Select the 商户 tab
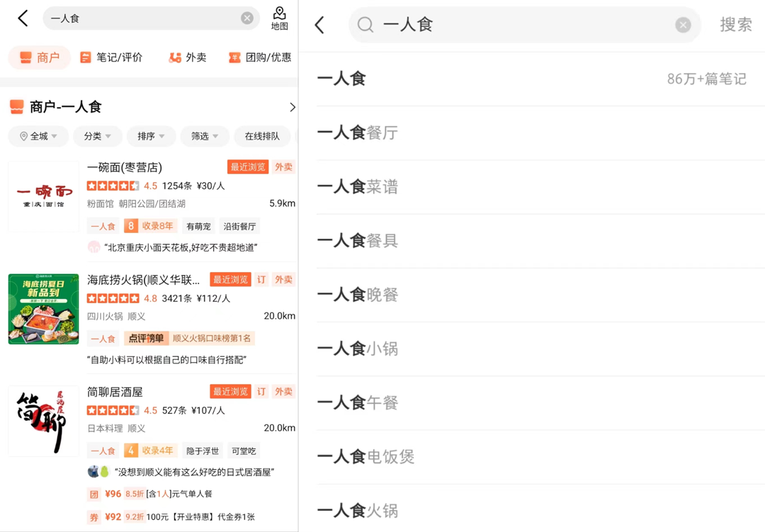 (40, 57)
